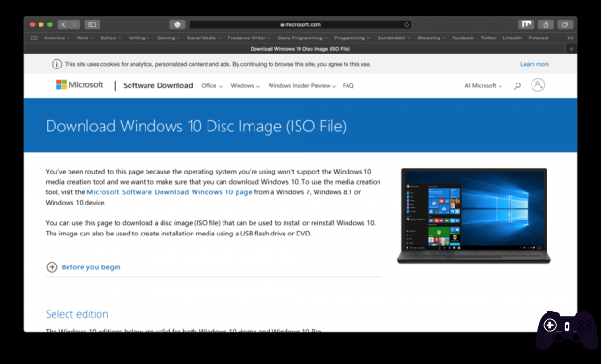Open the Game Programming bookmarks folder

pyautogui.click(x=302, y=38)
